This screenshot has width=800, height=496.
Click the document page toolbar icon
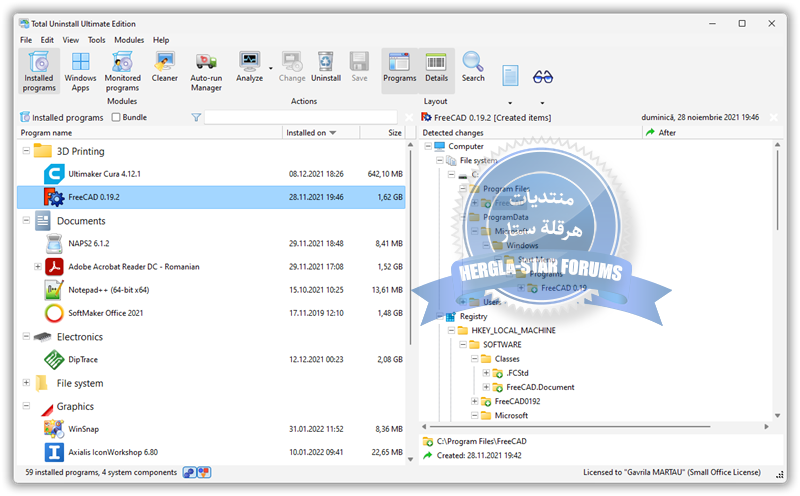(510, 76)
